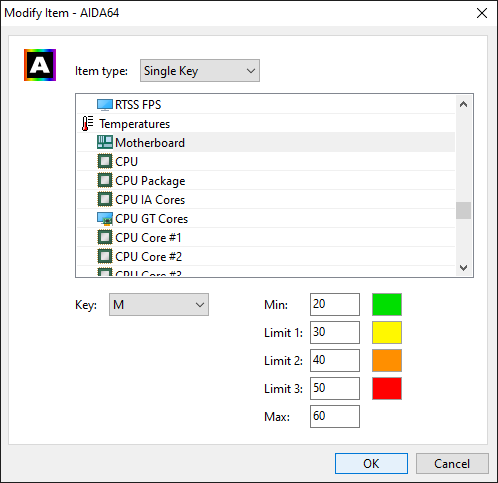
Task: Select the Motherboard chip icon
Action: coord(105,143)
